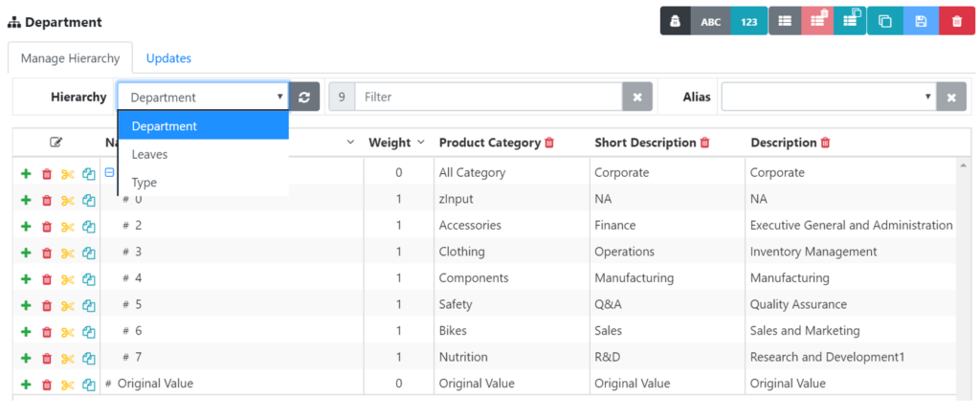Click the copy icon in Safety row
Image resolution: width=980 pixels, height=418 pixels.
(89, 305)
